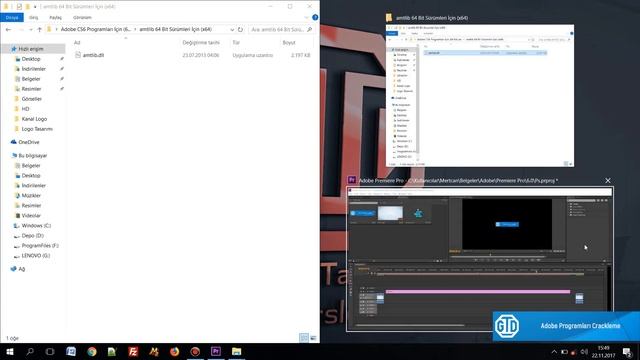This screenshot has height=360, width=640.
Task: Click Adobe CS6 Programları breadcrumb
Action: coord(96,29)
